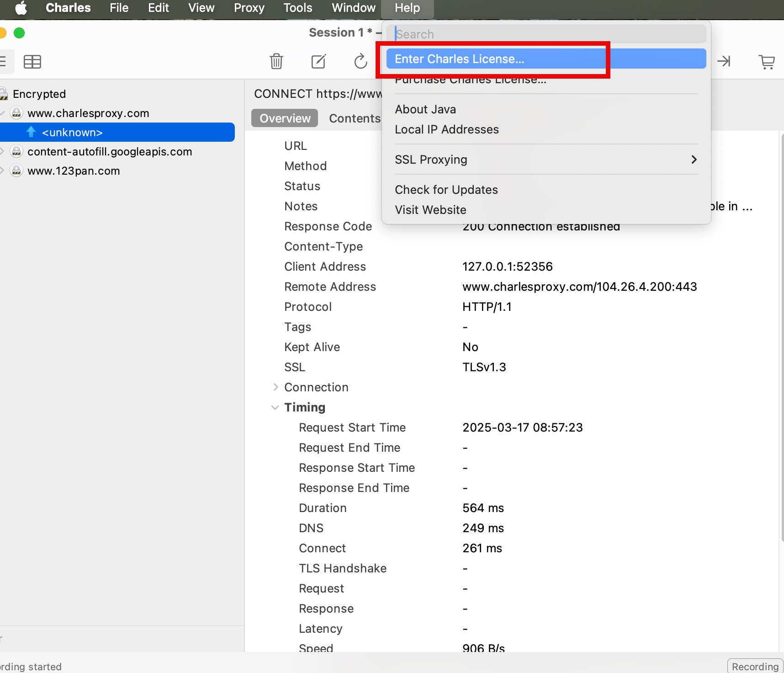
Task: Collapse the Timing section
Action: (275, 407)
